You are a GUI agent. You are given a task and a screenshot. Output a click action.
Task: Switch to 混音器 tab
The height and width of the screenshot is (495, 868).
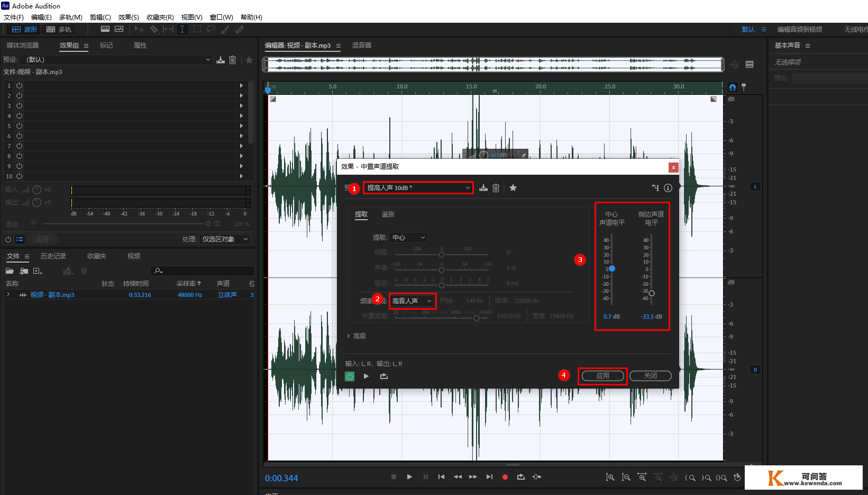[x=362, y=46]
